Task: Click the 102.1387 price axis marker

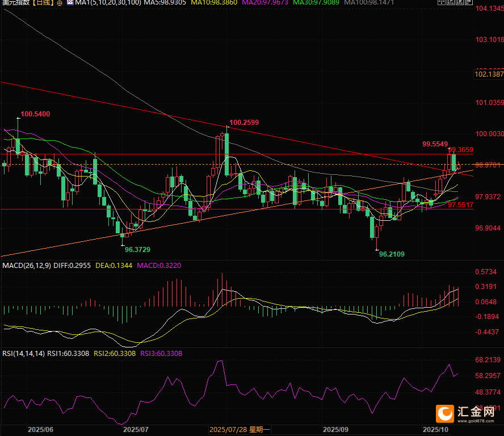Action: click(x=489, y=74)
